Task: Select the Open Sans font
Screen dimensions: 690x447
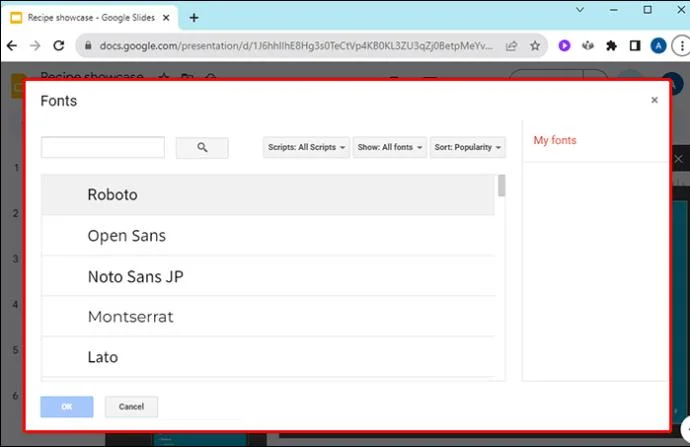Action: pyautogui.click(x=268, y=236)
